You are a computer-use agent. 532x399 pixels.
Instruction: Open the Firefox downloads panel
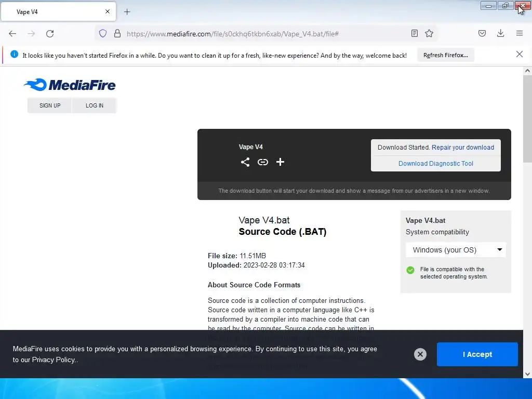click(x=500, y=33)
